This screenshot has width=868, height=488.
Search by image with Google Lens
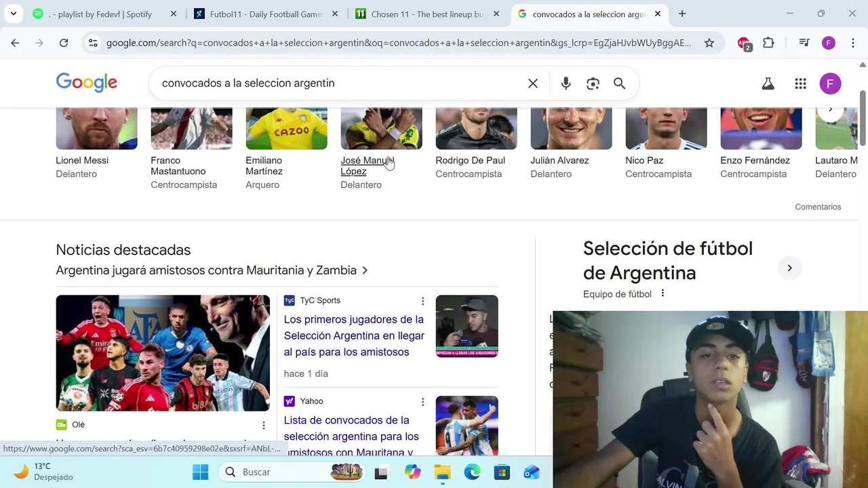593,83
